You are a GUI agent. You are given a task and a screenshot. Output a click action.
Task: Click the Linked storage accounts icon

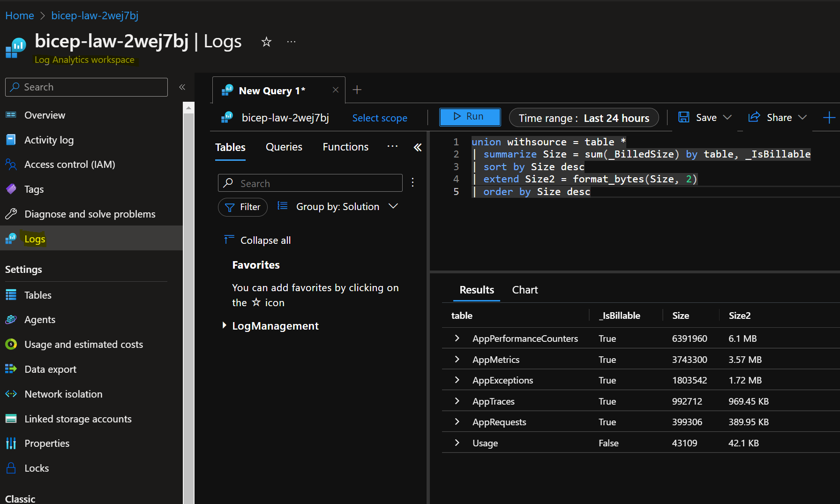pyautogui.click(x=11, y=419)
